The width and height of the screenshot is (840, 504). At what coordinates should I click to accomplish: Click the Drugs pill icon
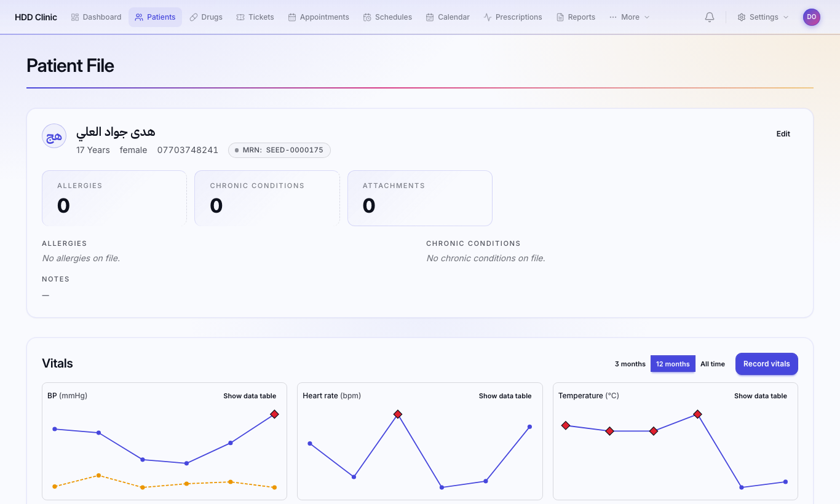(x=194, y=17)
